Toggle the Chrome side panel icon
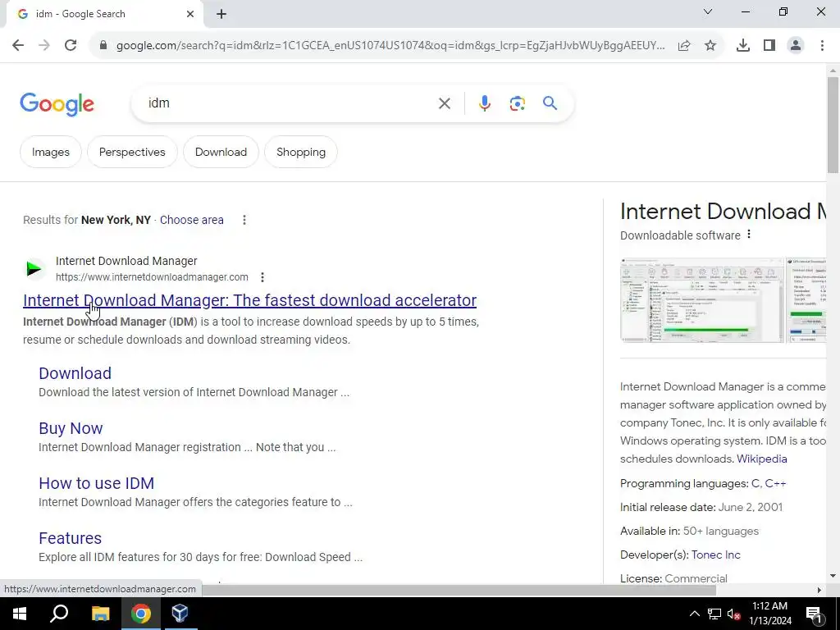The width and height of the screenshot is (840, 630). 769,46
